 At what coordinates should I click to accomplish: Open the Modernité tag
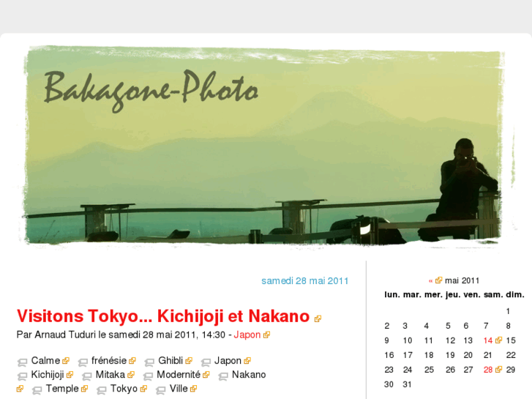[179, 375]
